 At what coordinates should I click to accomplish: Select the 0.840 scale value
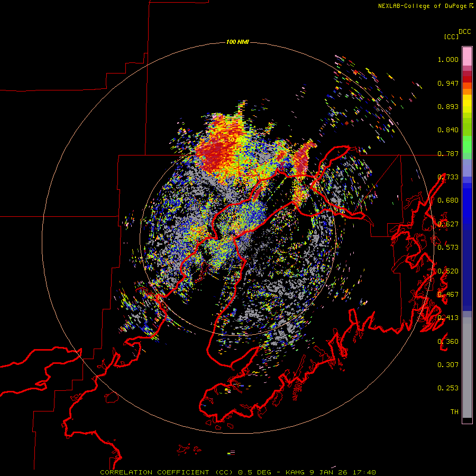[448, 130]
